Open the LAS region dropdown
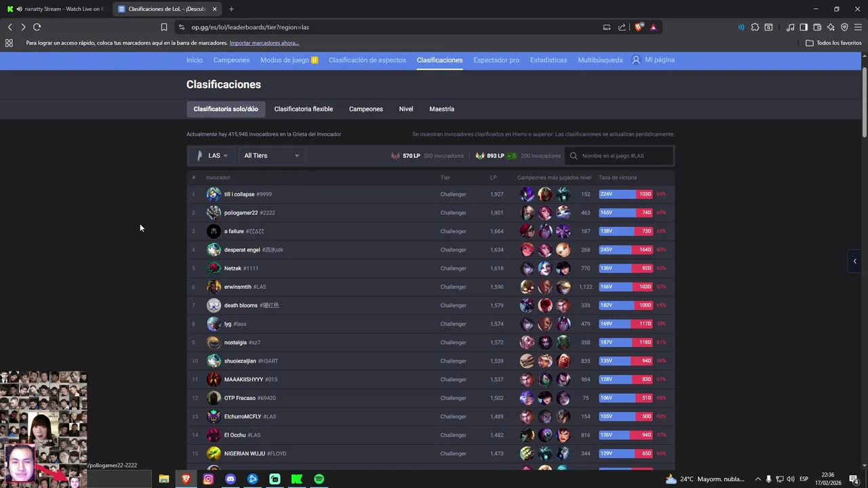 point(211,156)
